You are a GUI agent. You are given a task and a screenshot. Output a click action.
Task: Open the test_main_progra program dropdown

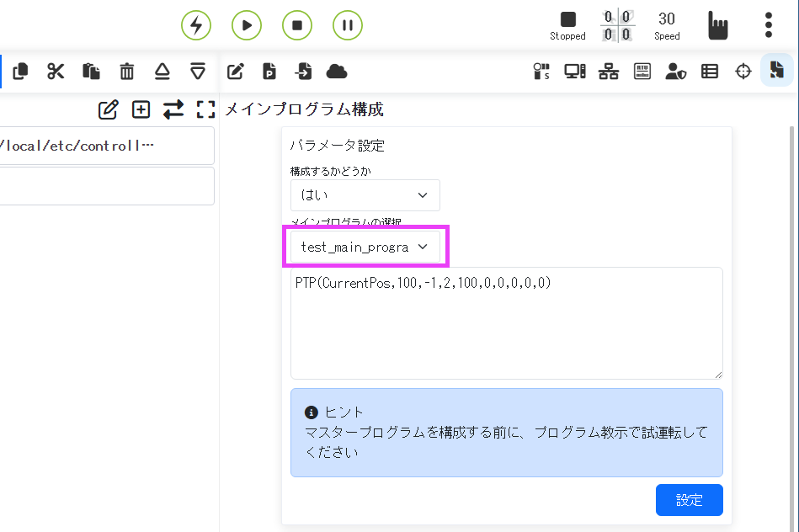365,247
